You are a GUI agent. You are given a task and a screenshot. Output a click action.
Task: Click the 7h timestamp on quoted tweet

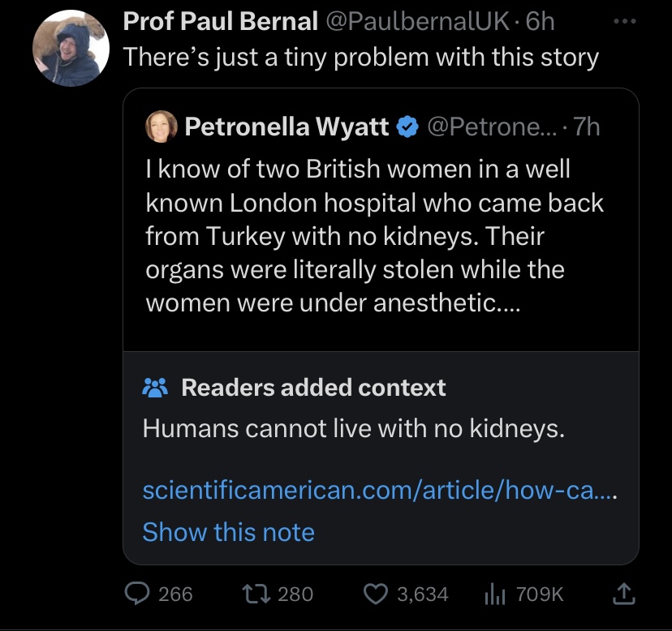[587, 127]
